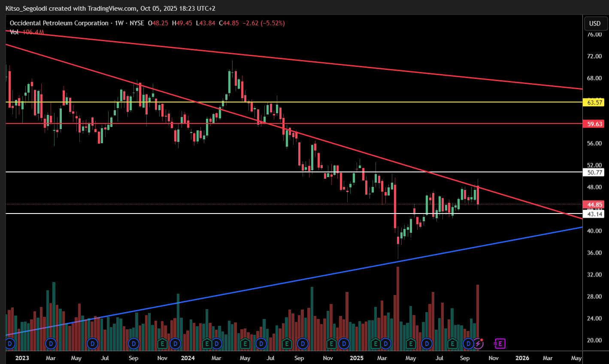Click the dividend marker near September 2023
609x364 pixels.
pyautogui.click(x=134, y=343)
